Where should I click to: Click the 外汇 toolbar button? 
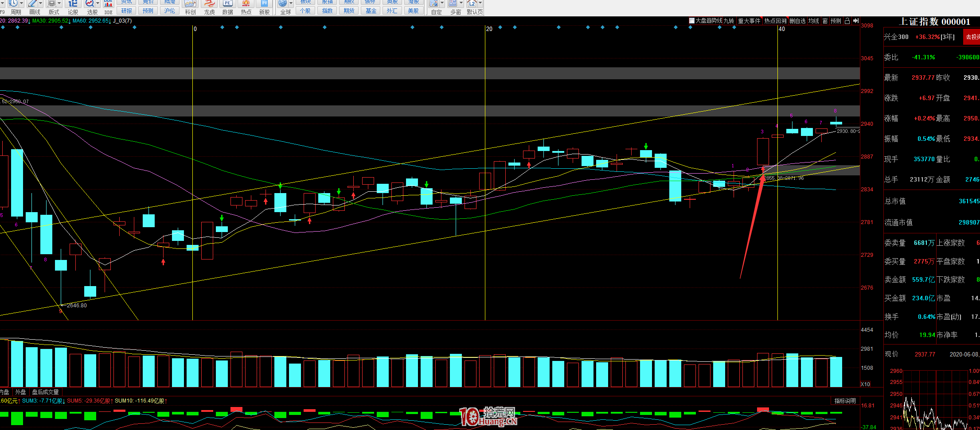click(392, 11)
